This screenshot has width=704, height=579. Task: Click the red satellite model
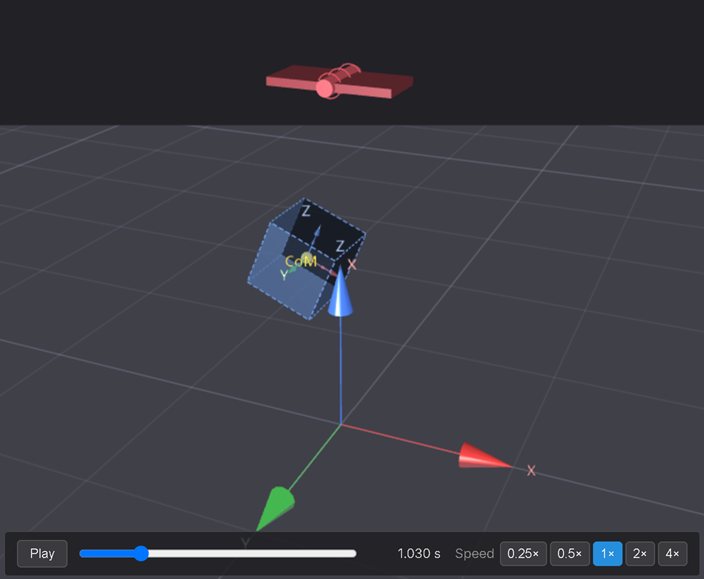(339, 82)
